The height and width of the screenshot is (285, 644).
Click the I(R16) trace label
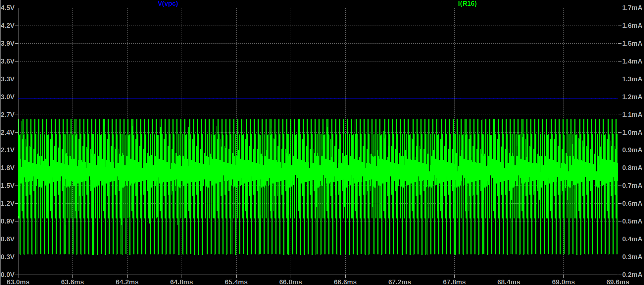point(467,4)
